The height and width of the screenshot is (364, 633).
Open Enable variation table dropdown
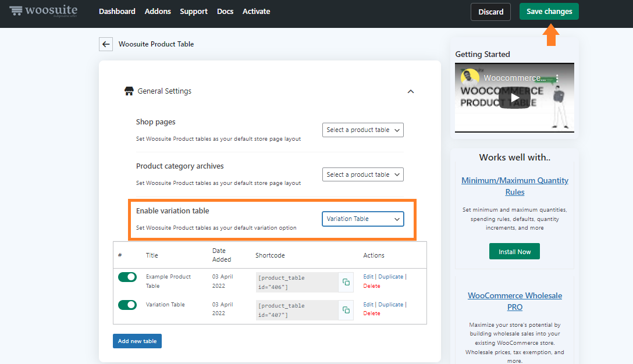362,219
